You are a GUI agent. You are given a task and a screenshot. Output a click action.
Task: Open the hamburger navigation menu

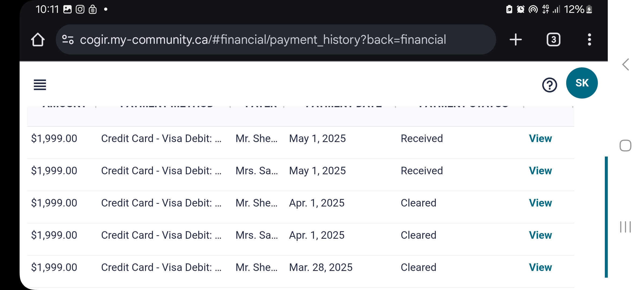pyautogui.click(x=40, y=85)
